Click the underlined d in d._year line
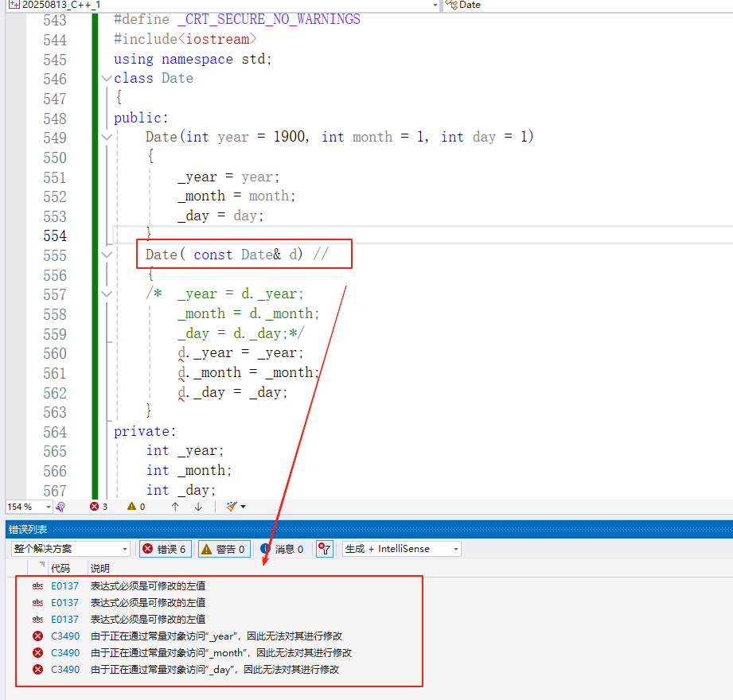The image size is (733, 700). pos(181,353)
